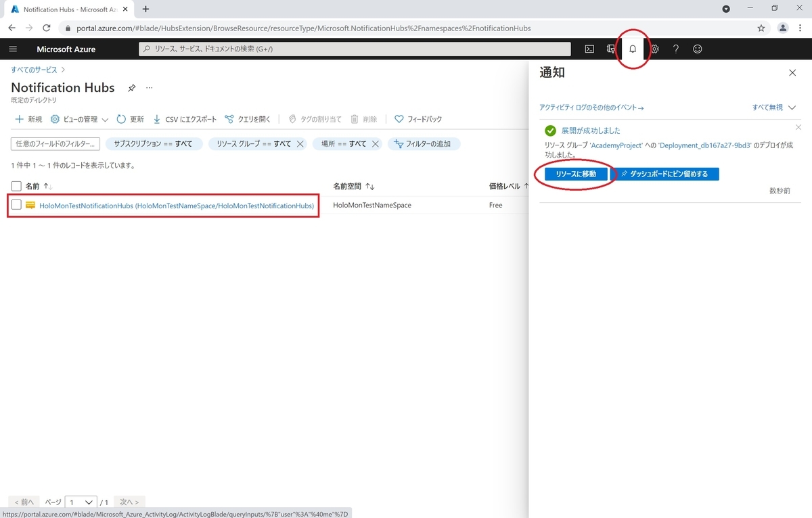Remove the リソース グループ filter
The image size is (812, 518).
coord(300,144)
